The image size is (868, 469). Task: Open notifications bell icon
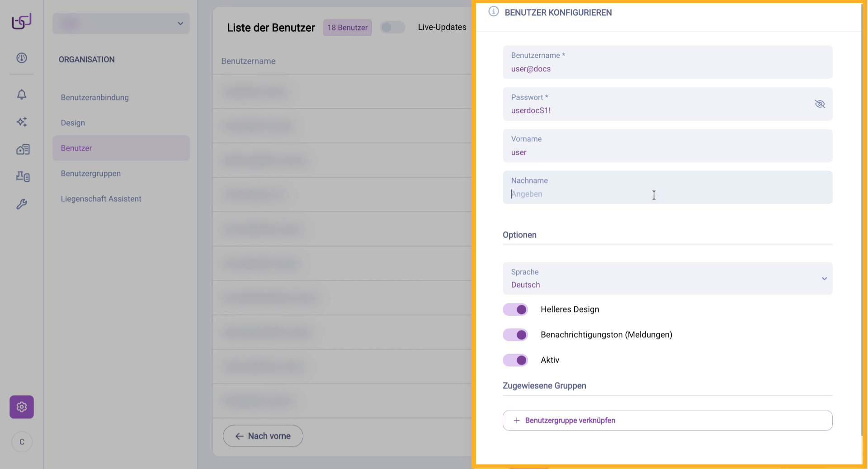(x=22, y=95)
